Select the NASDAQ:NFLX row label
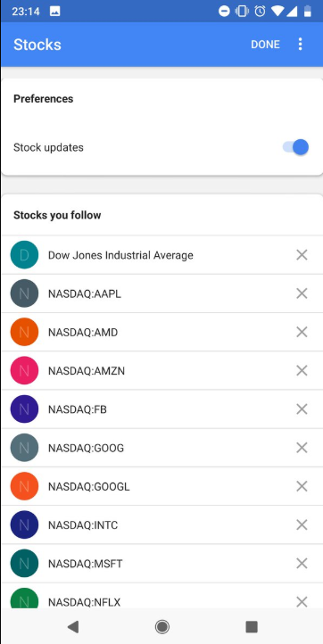 (x=84, y=602)
